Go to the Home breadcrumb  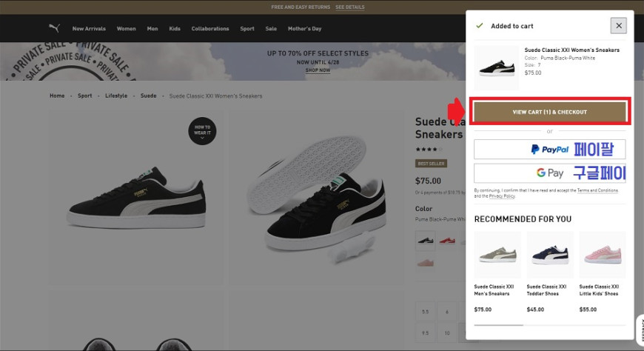[57, 96]
